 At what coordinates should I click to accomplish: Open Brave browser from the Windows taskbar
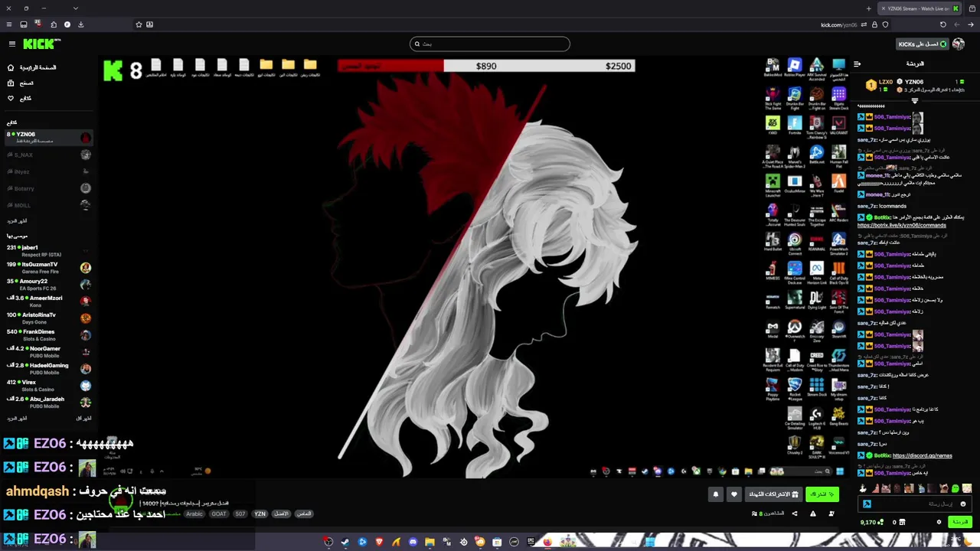[379, 542]
